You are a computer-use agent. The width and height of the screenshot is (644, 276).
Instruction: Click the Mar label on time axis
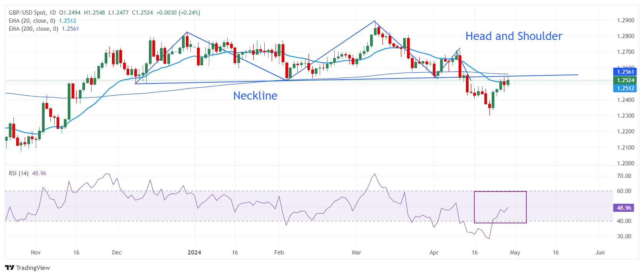(x=357, y=253)
